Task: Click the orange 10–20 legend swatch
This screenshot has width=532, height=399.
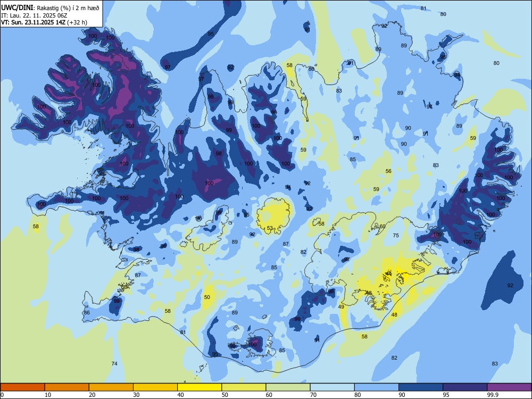Action: point(67,387)
